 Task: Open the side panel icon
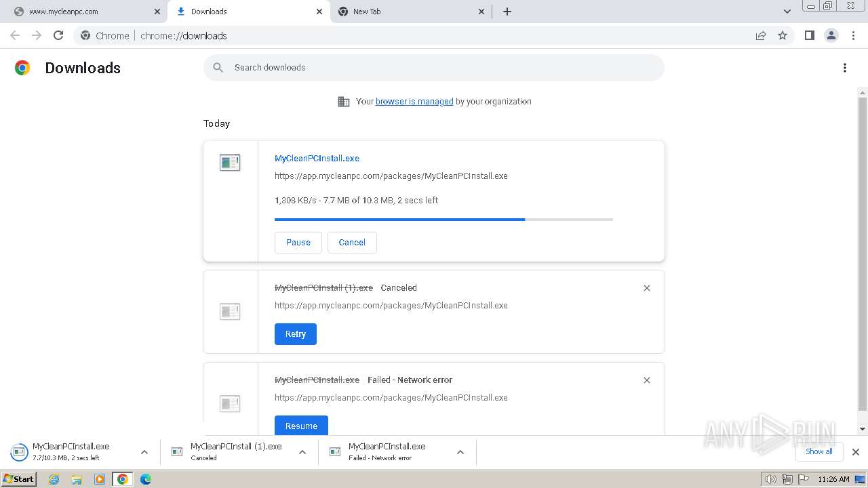click(809, 35)
